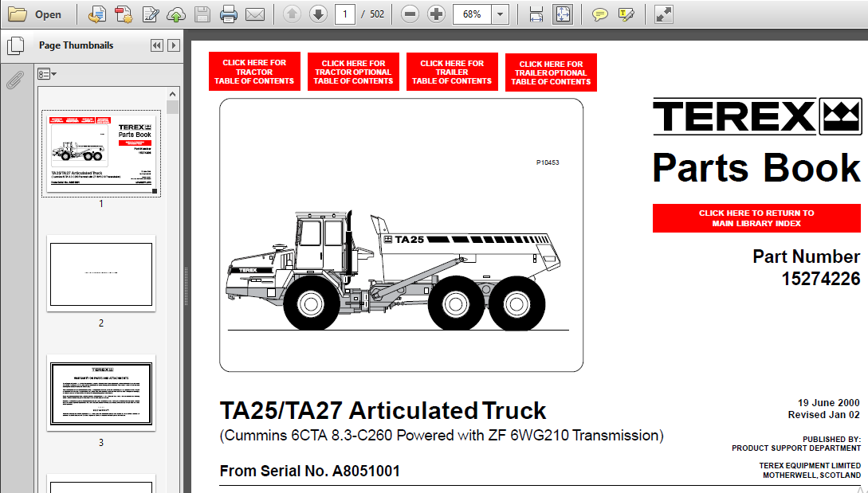This screenshot has width=868, height=493.
Task: Click the Open label in the toolbar
Action: point(48,14)
